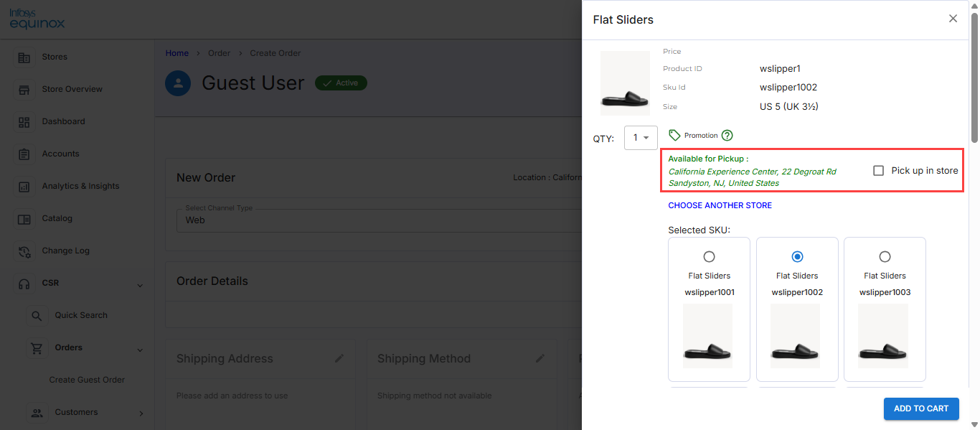980x430 pixels.
Task: Select the wslipper1003 radio button
Action: pyautogui.click(x=885, y=256)
